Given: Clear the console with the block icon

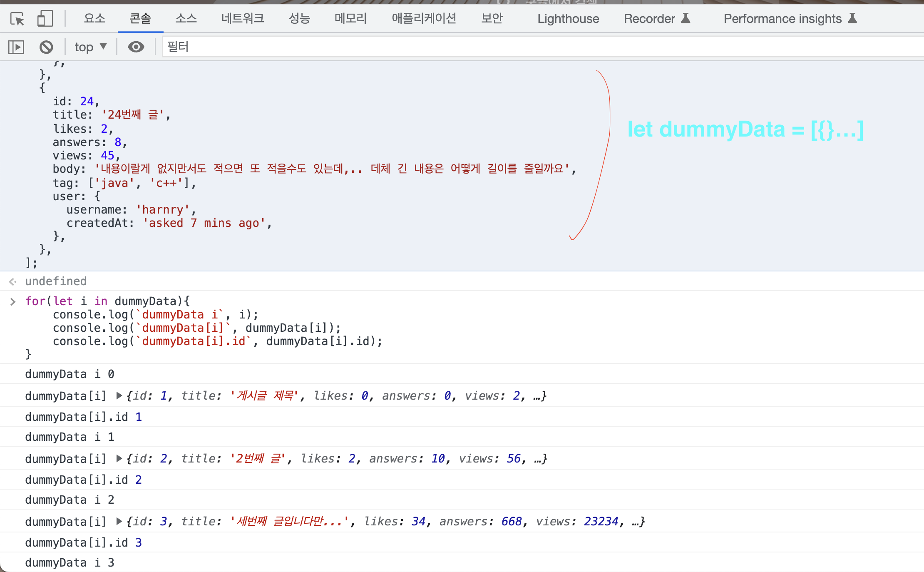Looking at the screenshot, I should coord(46,47).
